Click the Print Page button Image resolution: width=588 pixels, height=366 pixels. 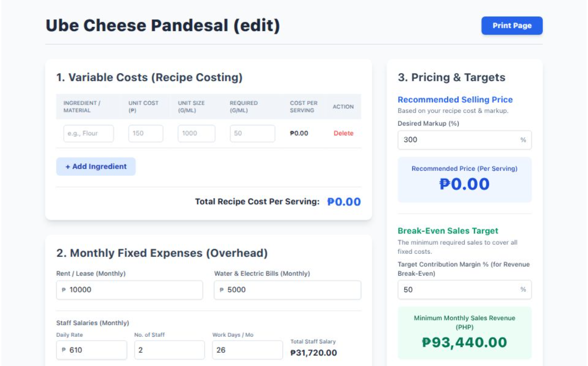(x=512, y=25)
